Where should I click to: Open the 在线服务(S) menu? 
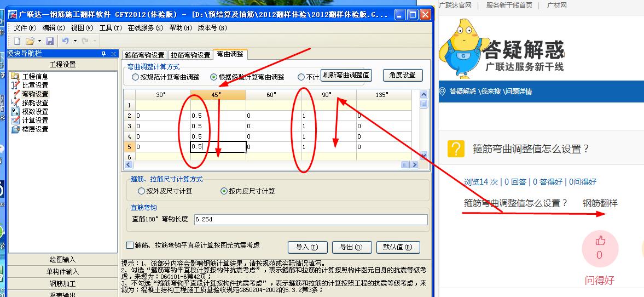(145, 28)
